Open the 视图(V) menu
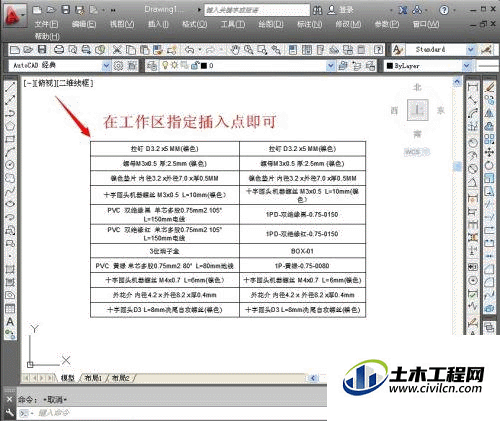Image resolution: width=500 pixels, height=421 pixels. 122,24
